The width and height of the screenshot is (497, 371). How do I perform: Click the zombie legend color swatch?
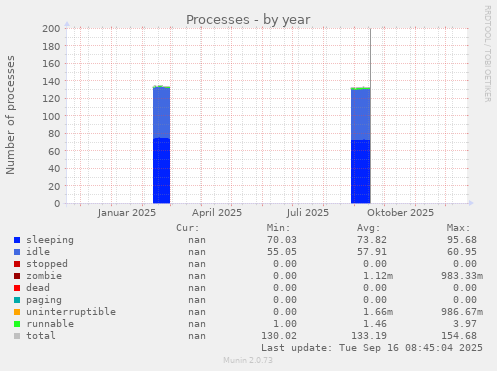[x=17, y=276]
